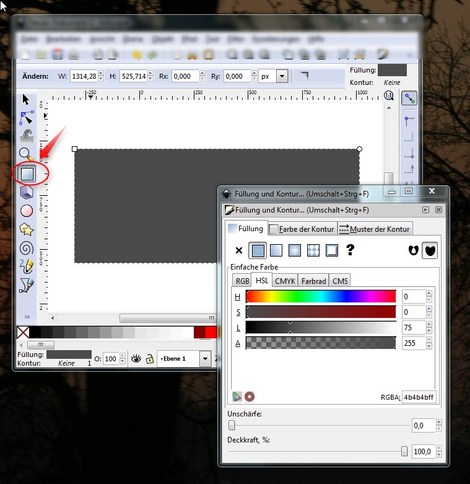Image resolution: width=470 pixels, height=484 pixels.
Task: Select the arrow selector tool
Action: point(26,99)
